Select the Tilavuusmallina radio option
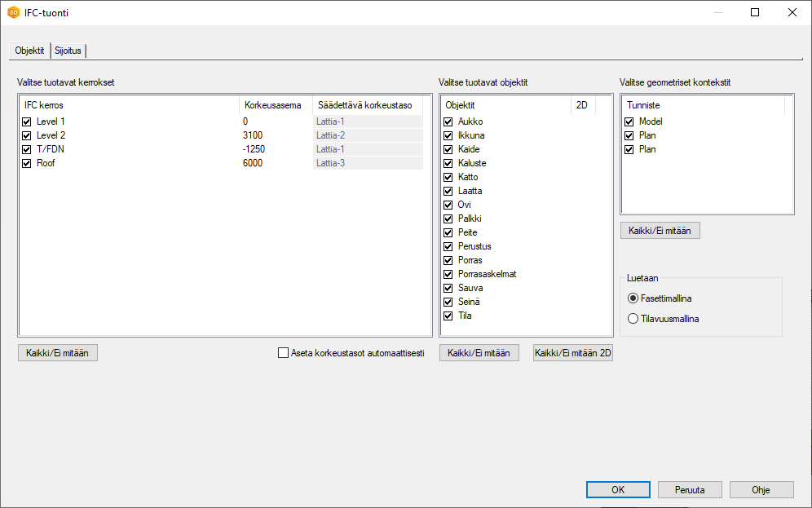 tap(633, 319)
